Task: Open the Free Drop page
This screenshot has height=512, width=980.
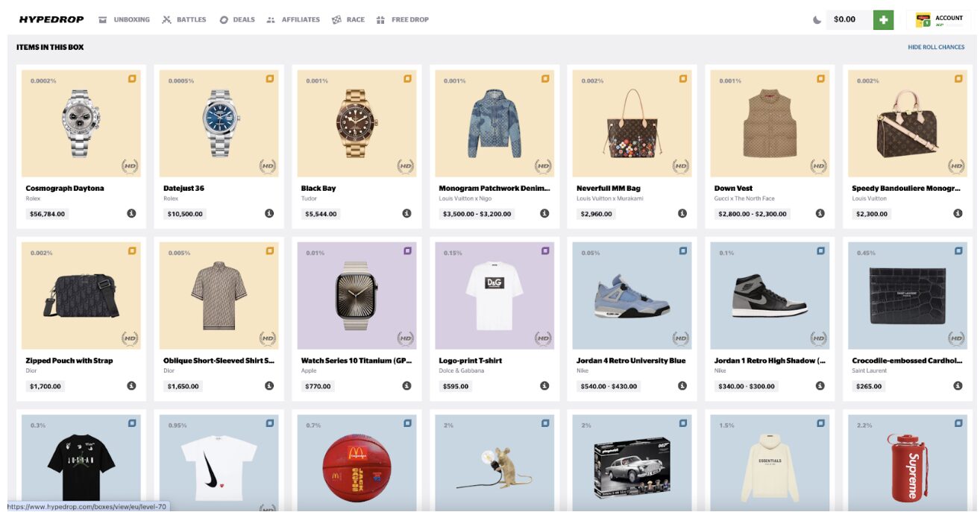Action: [x=403, y=19]
